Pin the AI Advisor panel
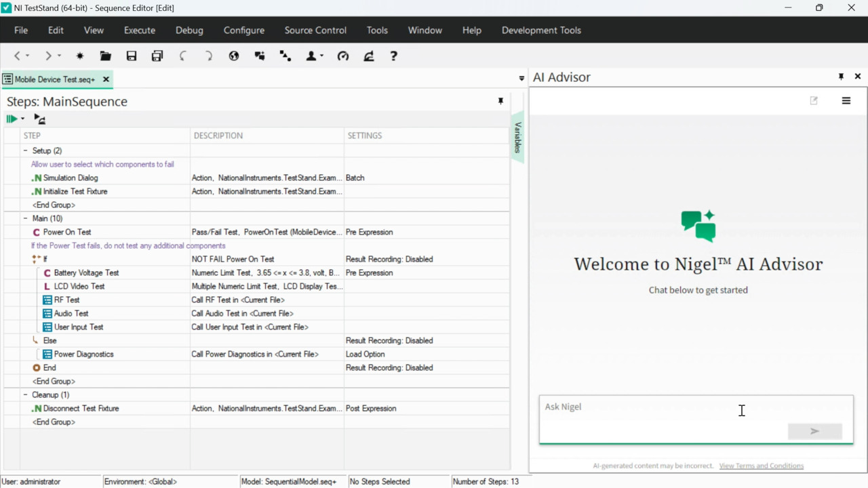This screenshot has height=488, width=868. tap(841, 77)
